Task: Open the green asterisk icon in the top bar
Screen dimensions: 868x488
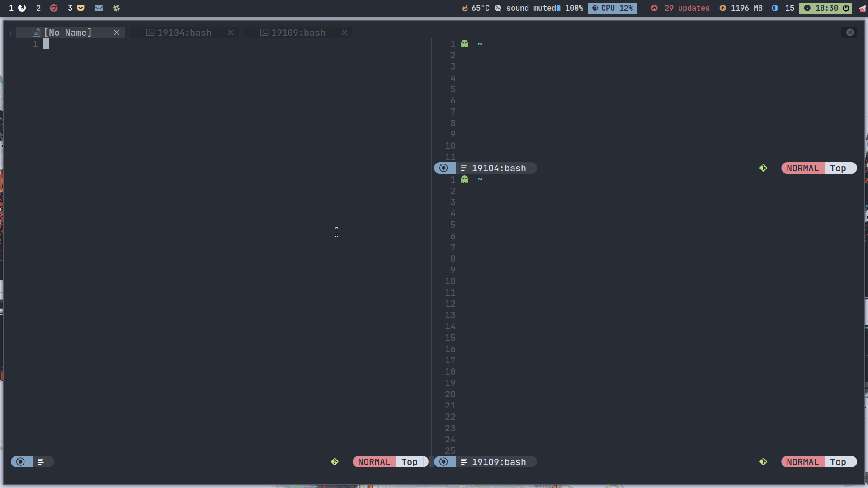Action: [x=116, y=8]
